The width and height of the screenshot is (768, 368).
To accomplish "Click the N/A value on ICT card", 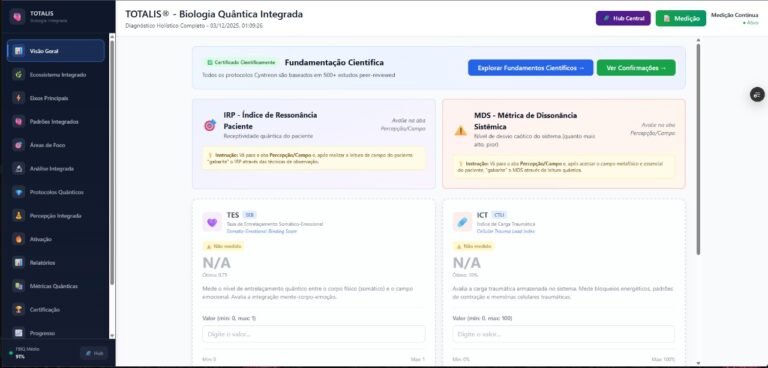I will click(x=467, y=263).
